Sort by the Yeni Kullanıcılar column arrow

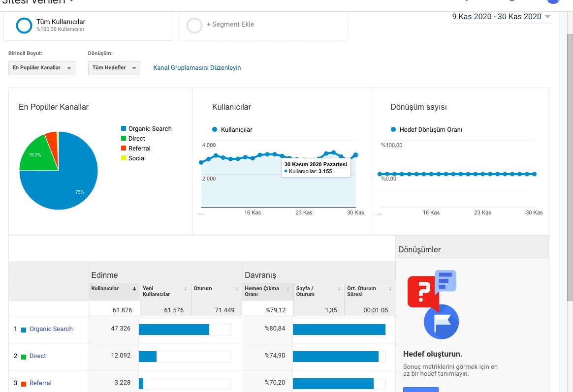tap(185, 289)
